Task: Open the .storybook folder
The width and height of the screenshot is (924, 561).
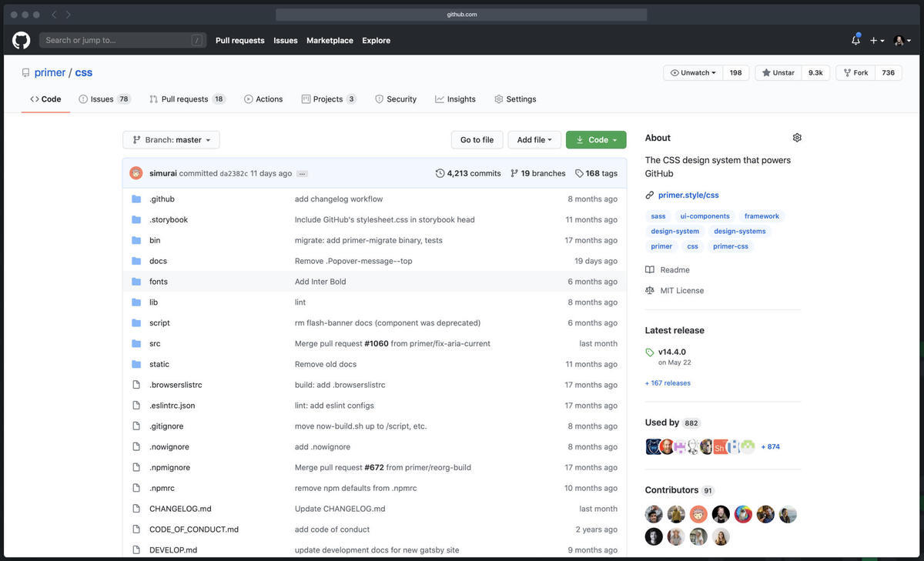Action: (x=169, y=220)
